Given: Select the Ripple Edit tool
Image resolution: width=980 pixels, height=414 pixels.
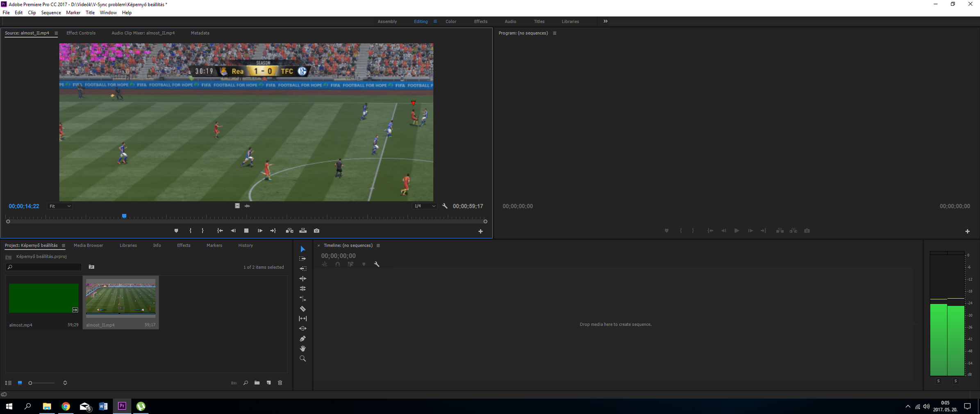Looking at the screenshot, I should coord(302,279).
